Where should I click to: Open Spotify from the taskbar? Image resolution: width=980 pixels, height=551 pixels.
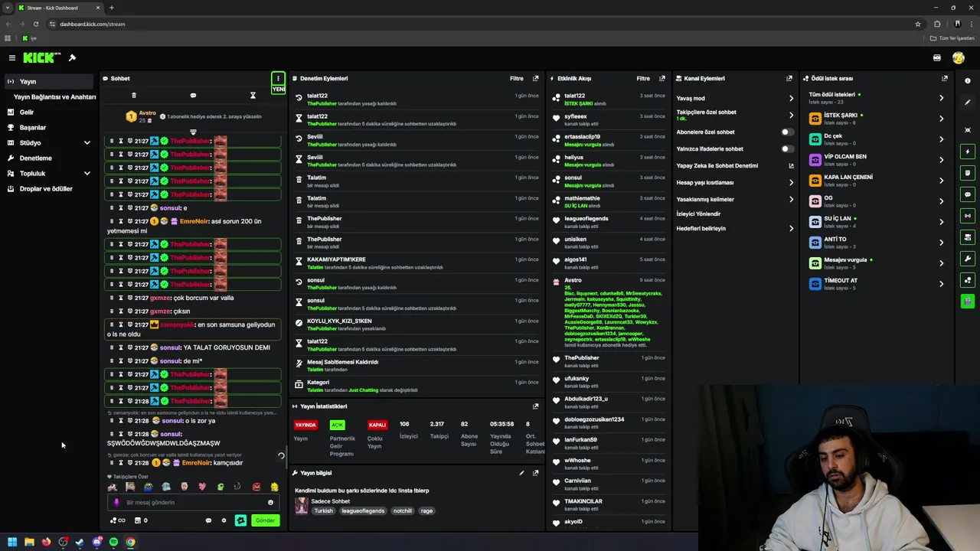(113, 542)
